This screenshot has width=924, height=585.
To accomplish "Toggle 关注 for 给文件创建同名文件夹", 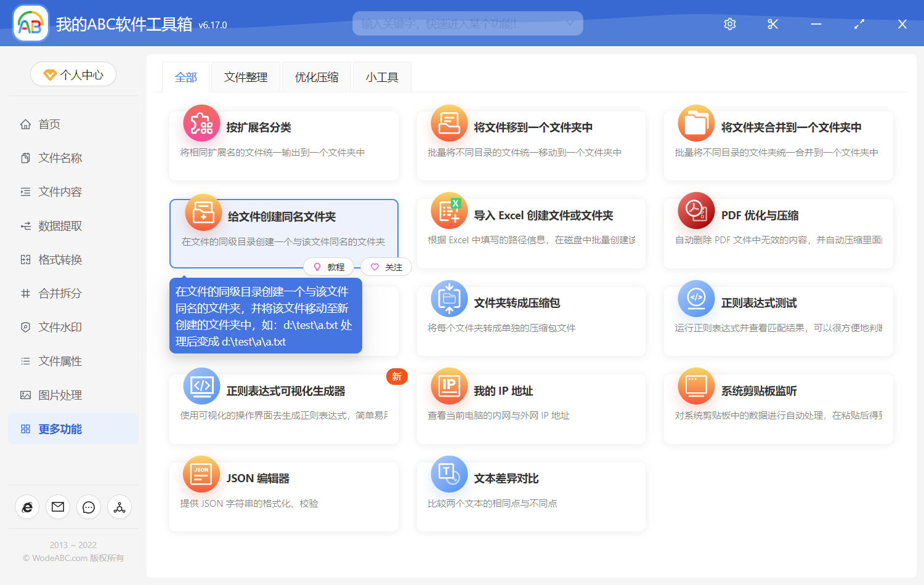I will point(386,266).
